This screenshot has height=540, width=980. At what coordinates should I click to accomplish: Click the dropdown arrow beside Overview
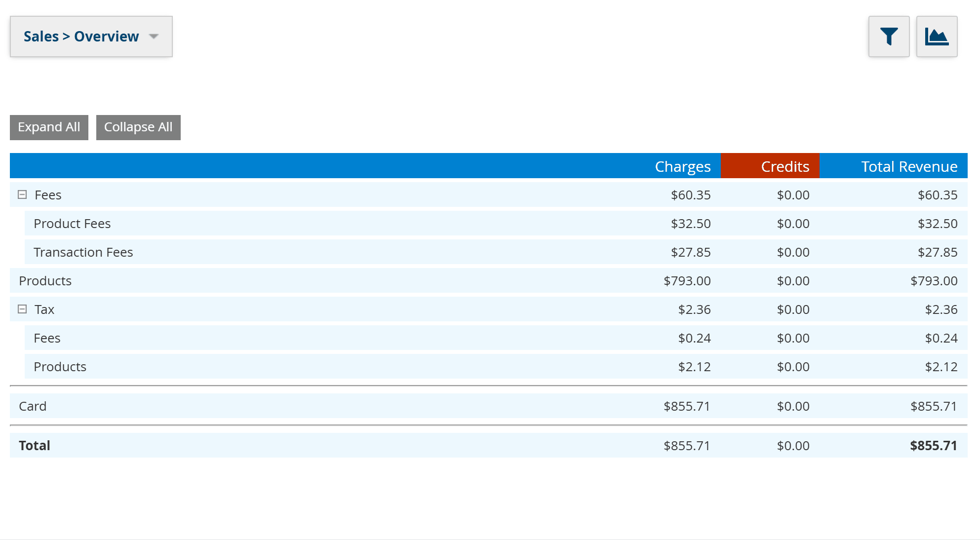[x=154, y=37]
